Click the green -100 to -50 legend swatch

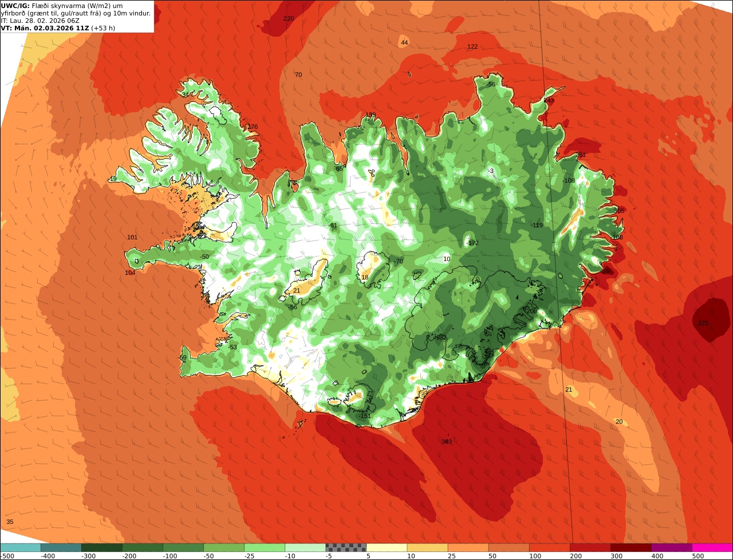tap(183, 548)
